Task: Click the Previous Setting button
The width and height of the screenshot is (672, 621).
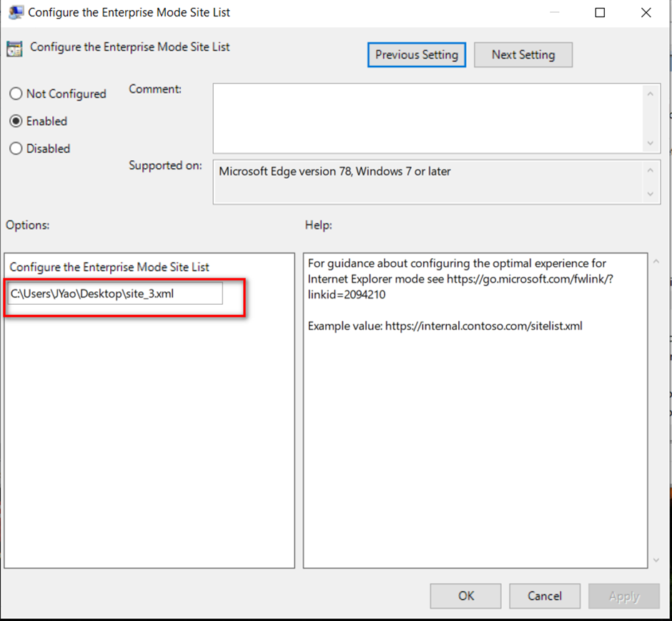Action: pyautogui.click(x=416, y=54)
